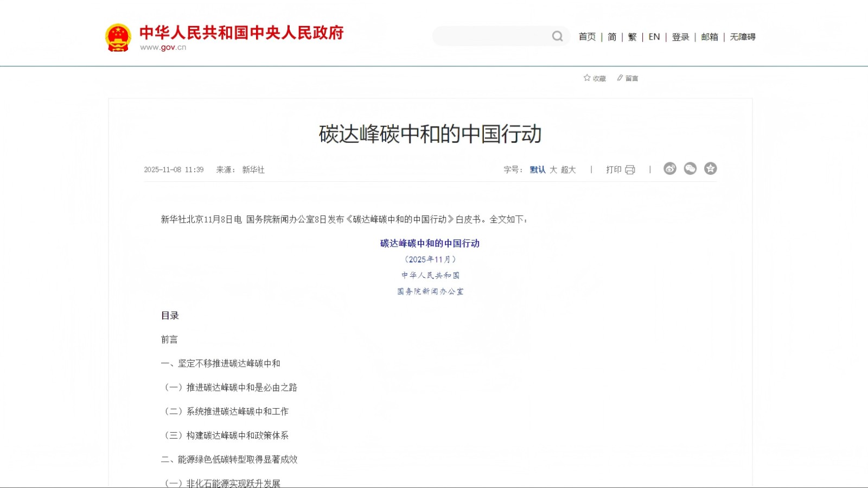The height and width of the screenshot is (488, 868).
Task: Select 大 font size option
Action: [x=553, y=170]
